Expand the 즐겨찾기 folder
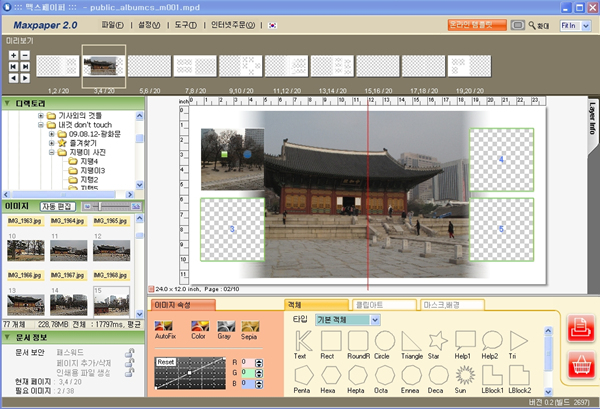This screenshot has height=409, width=600. 51,143
